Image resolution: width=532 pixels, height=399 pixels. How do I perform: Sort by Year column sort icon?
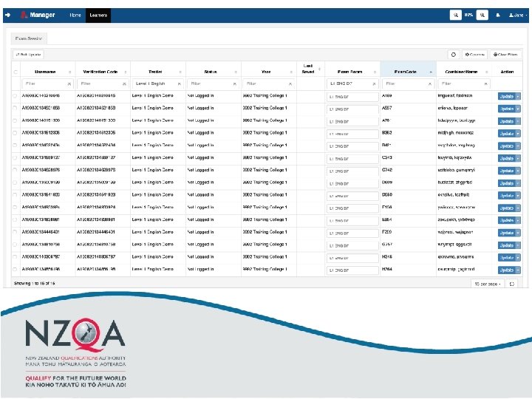tap(291, 72)
